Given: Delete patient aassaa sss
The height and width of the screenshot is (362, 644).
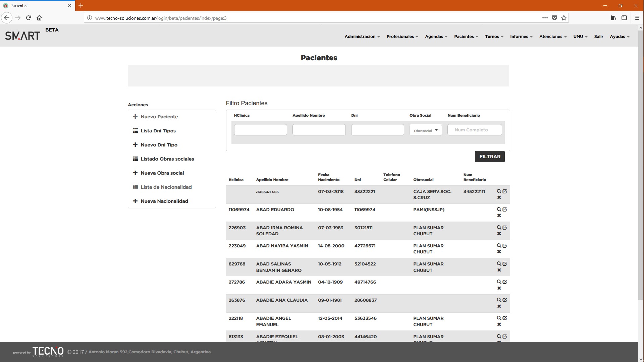Looking at the screenshot, I should coord(499,197).
